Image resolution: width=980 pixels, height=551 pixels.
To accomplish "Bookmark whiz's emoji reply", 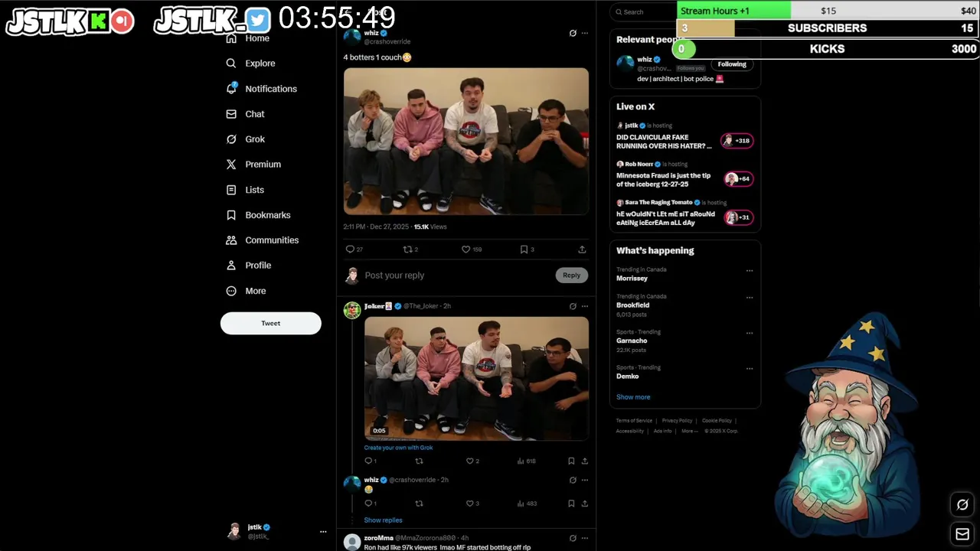I will point(571,504).
